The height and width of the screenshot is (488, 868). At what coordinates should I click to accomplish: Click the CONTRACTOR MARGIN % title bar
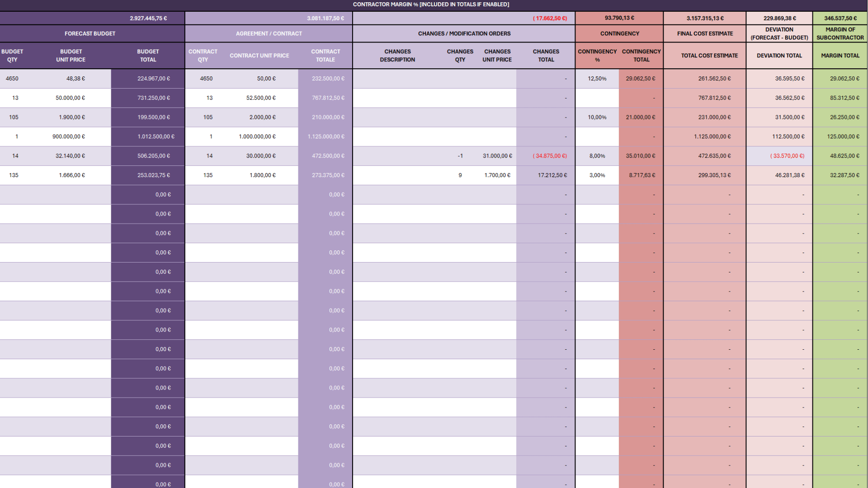[x=431, y=5]
